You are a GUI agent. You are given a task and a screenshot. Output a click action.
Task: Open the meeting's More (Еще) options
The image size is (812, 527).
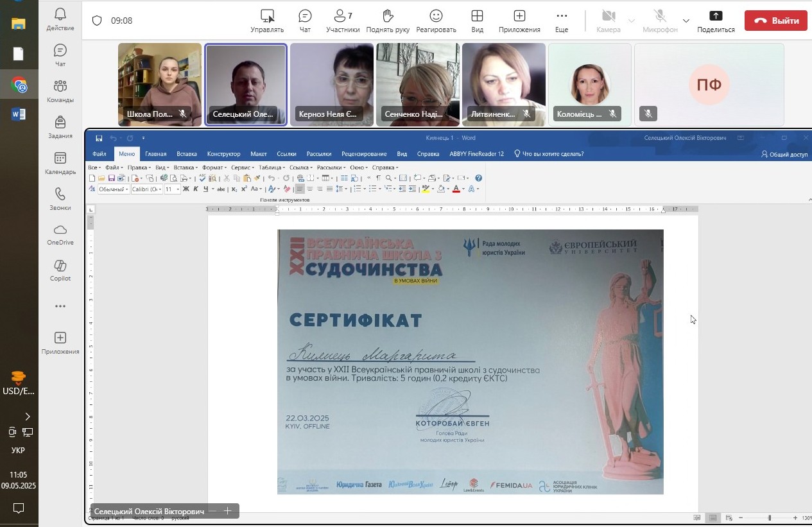pos(562,21)
